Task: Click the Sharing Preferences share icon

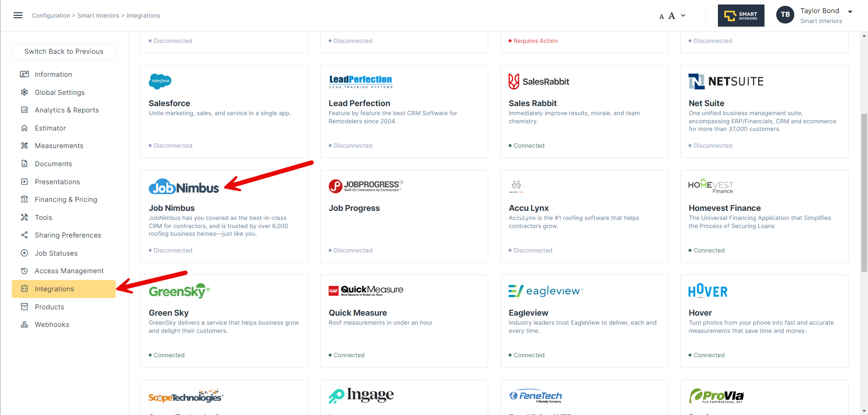Action: coord(24,235)
